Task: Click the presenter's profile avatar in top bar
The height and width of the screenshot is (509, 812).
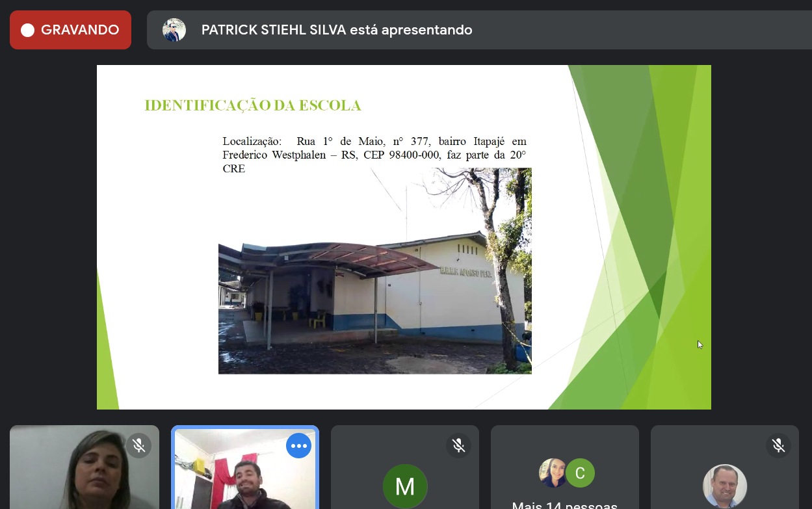Action: 174,30
